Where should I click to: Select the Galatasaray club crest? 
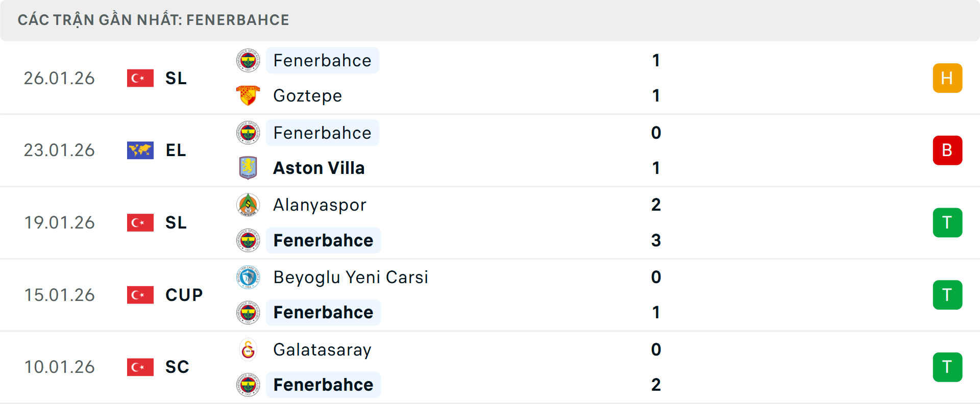tap(248, 350)
